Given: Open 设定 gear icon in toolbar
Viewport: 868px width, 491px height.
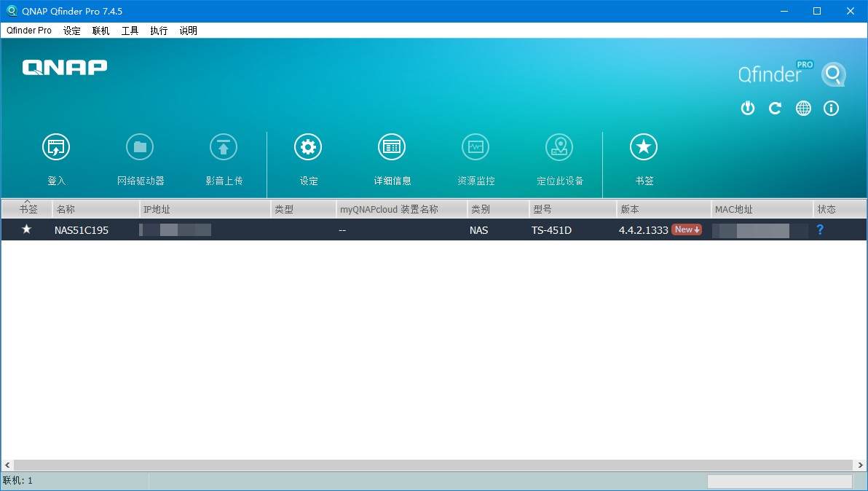Looking at the screenshot, I should (308, 147).
